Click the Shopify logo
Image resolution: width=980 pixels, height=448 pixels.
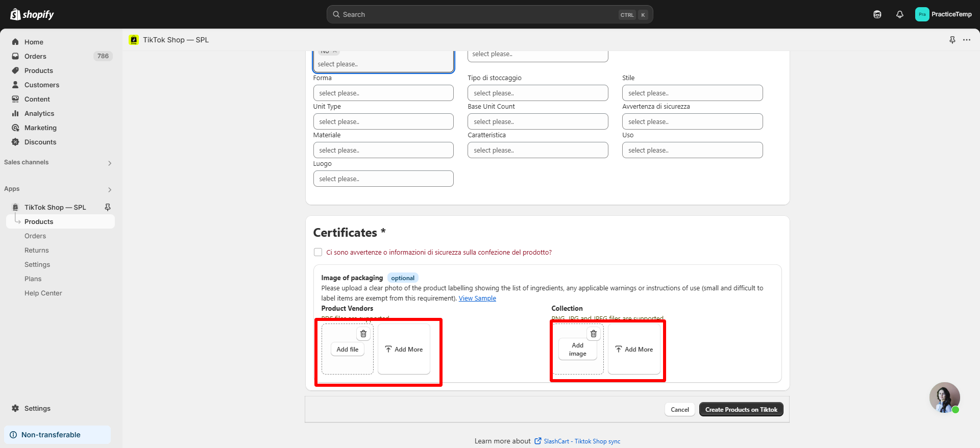tap(32, 14)
